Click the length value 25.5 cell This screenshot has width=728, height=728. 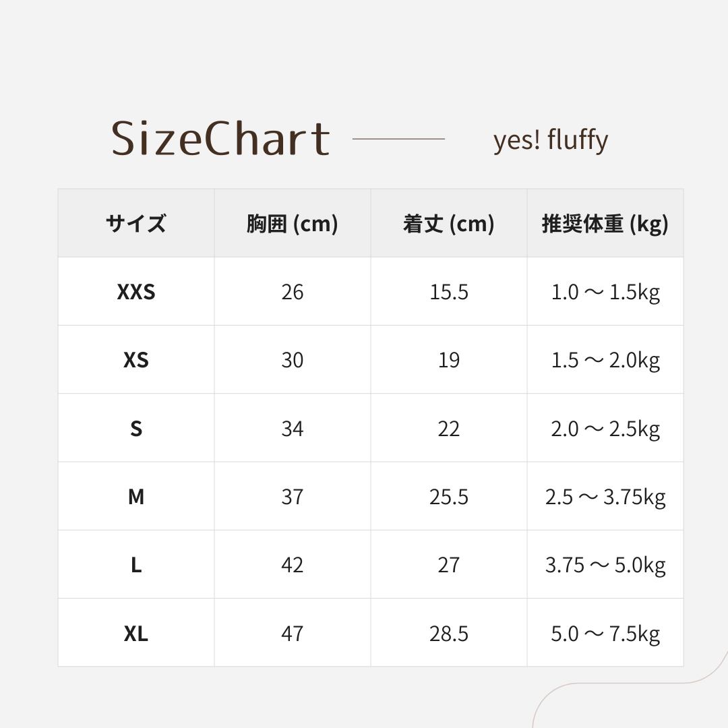(448, 497)
